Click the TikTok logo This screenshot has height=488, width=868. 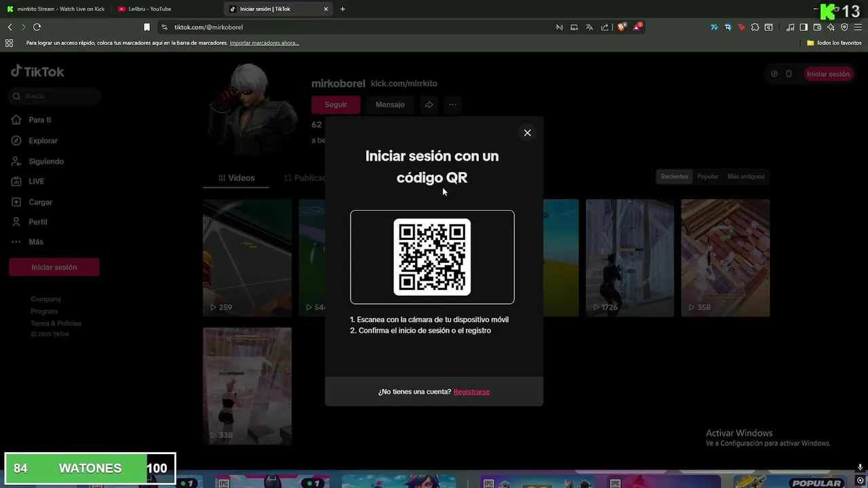[37, 71]
